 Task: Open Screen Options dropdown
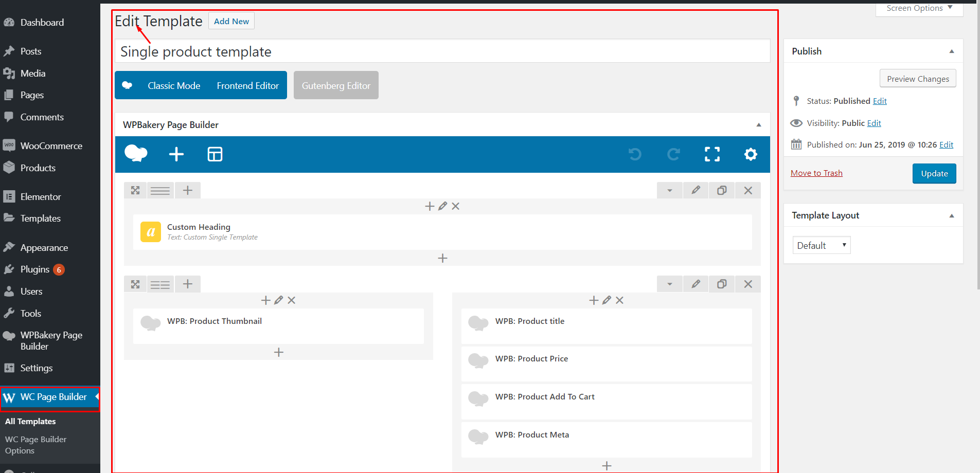pos(919,9)
